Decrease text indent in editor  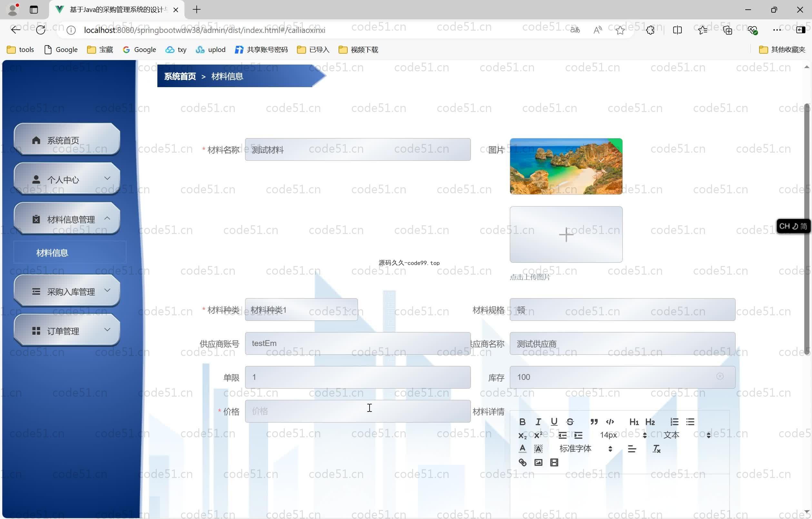click(562, 435)
